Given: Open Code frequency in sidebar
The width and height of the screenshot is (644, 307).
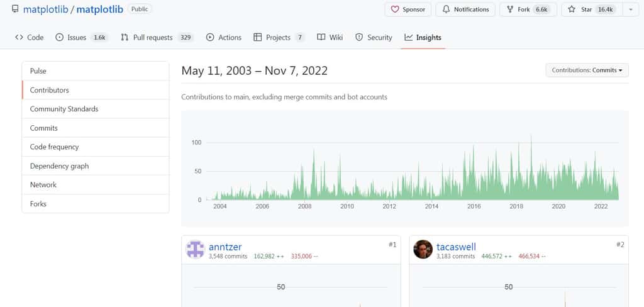Looking at the screenshot, I should click(x=96, y=147).
